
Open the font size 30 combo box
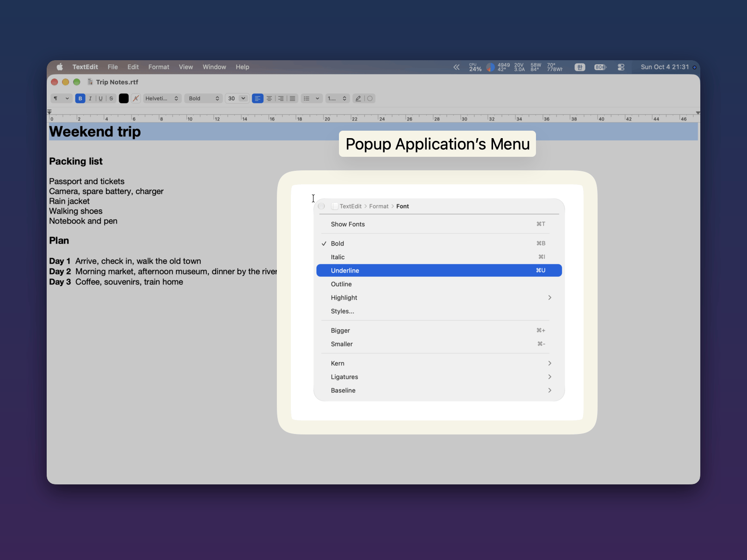coord(237,98)
